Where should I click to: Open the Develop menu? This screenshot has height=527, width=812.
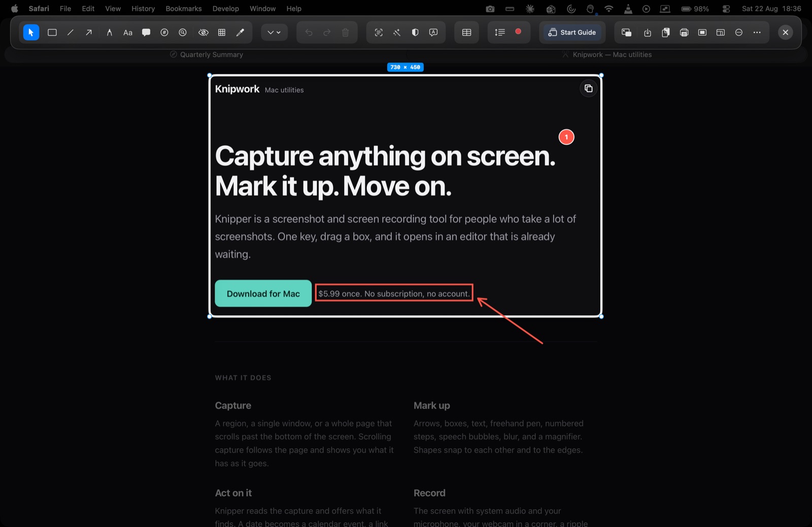click(226, 9)
